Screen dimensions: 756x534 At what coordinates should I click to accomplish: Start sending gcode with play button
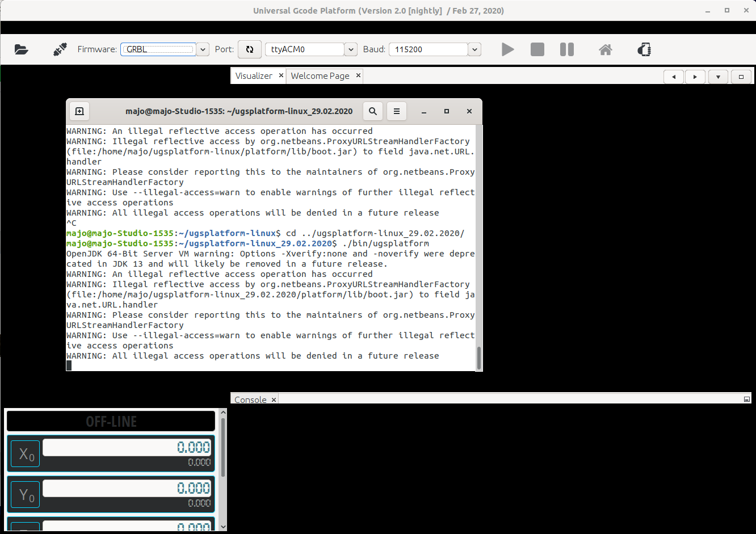coord(508,49)
